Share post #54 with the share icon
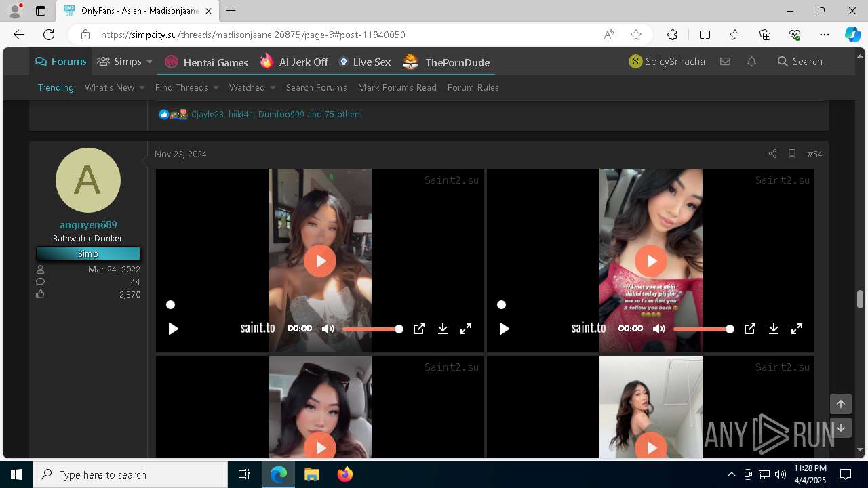The width and height of the screenshot is (868, 488). (x=772, y=154)
